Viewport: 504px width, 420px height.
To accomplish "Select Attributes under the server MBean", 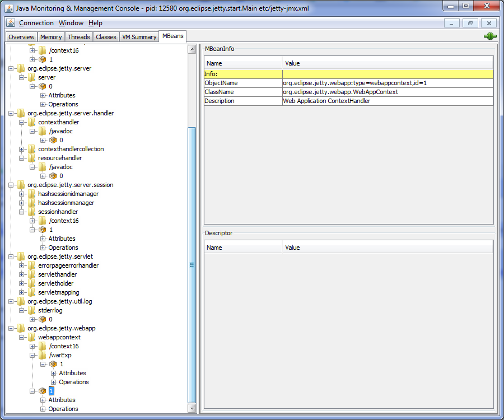I will 62,95.
